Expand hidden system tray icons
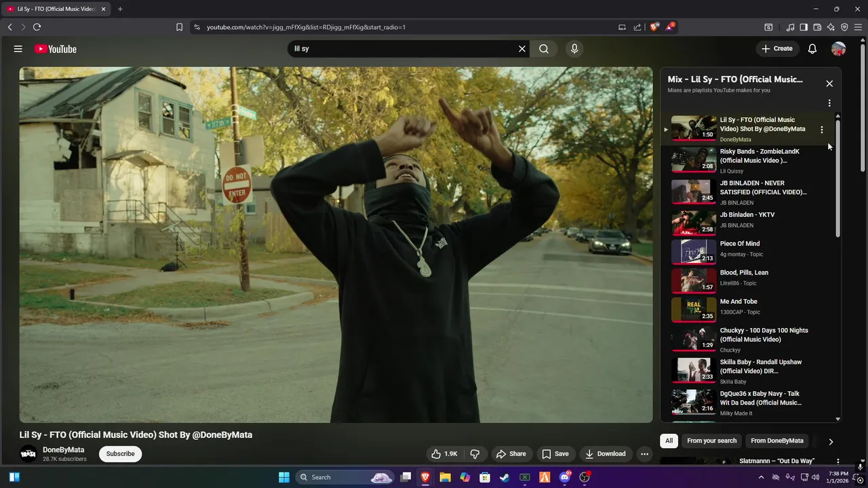 [x=761, y=477]
